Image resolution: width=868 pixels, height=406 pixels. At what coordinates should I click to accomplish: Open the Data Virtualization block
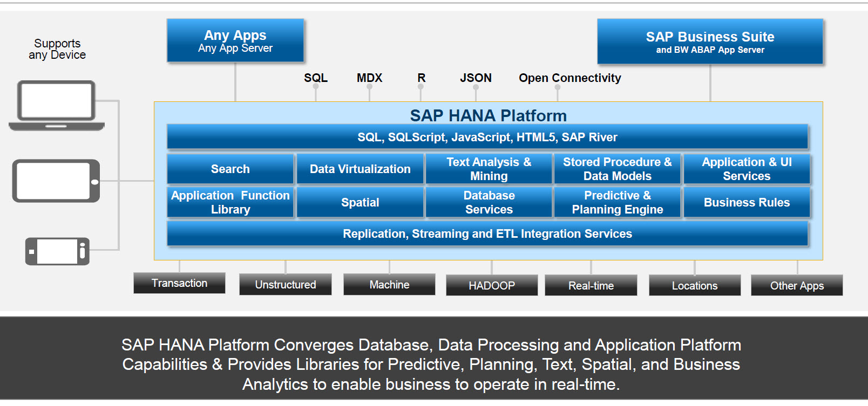[x=360, y=169]
